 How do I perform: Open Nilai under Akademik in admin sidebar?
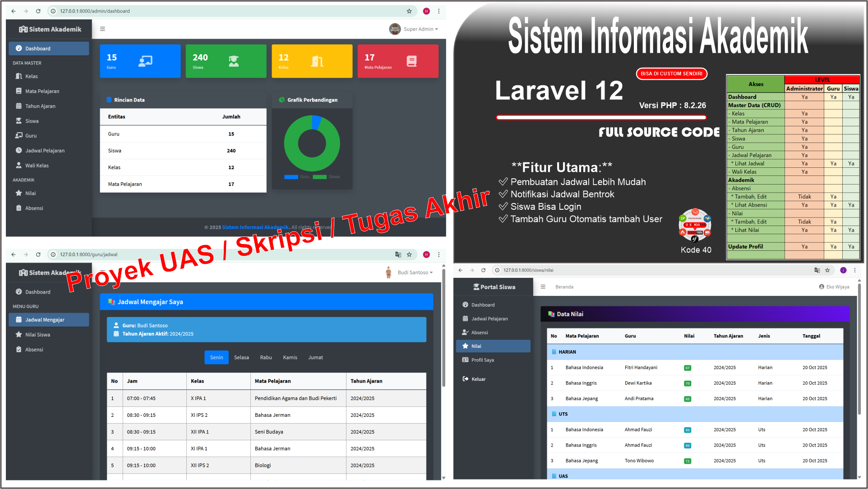[x=49, y=193]
